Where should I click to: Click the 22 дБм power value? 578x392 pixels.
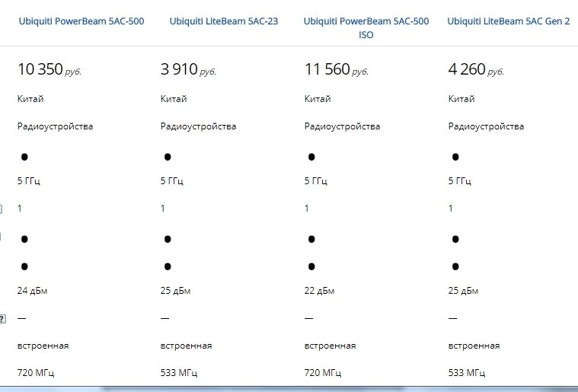coord(319,291)
